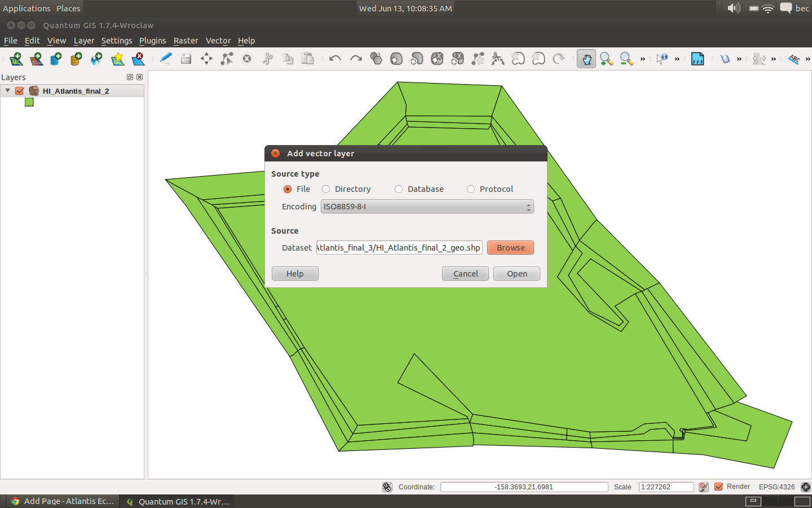
Task: Click the Remove Layer icon
Action: (138, 59)
